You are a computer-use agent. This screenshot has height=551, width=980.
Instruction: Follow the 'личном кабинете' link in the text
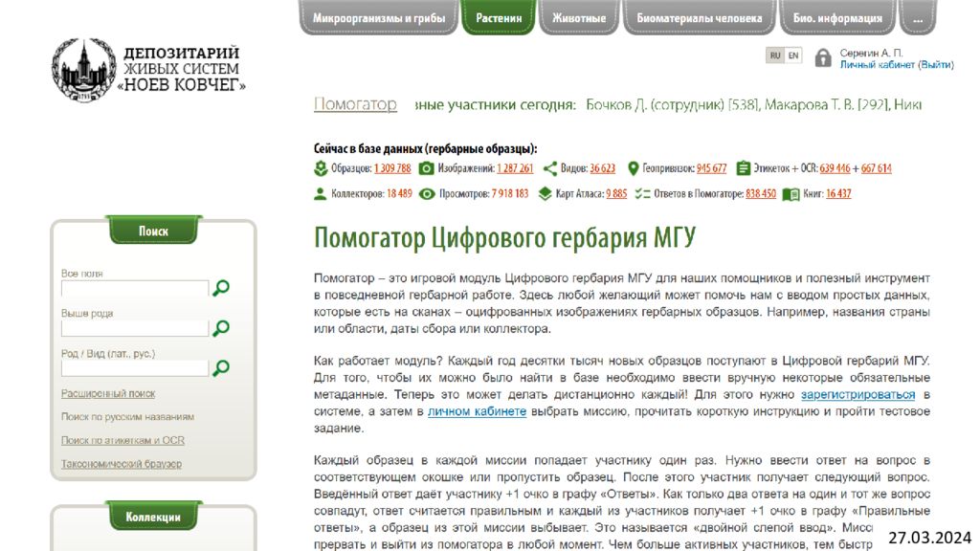[x=477, y=411]
